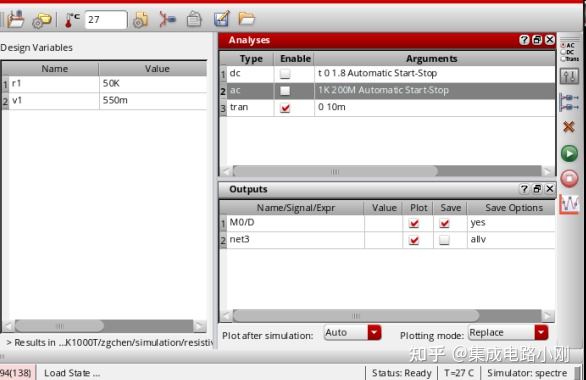The image size is (586, 380).
Task: Toggle Save checkbox for net3
Action: click(x=444, y=240)
